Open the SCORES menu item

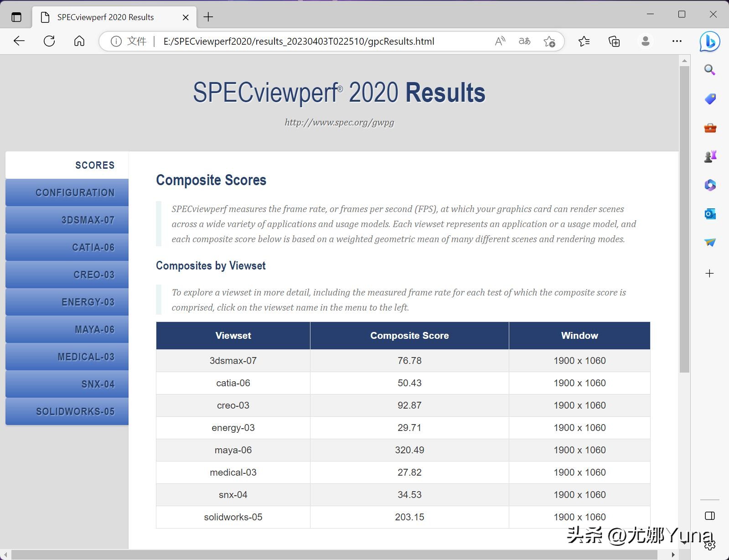(67, 165)
